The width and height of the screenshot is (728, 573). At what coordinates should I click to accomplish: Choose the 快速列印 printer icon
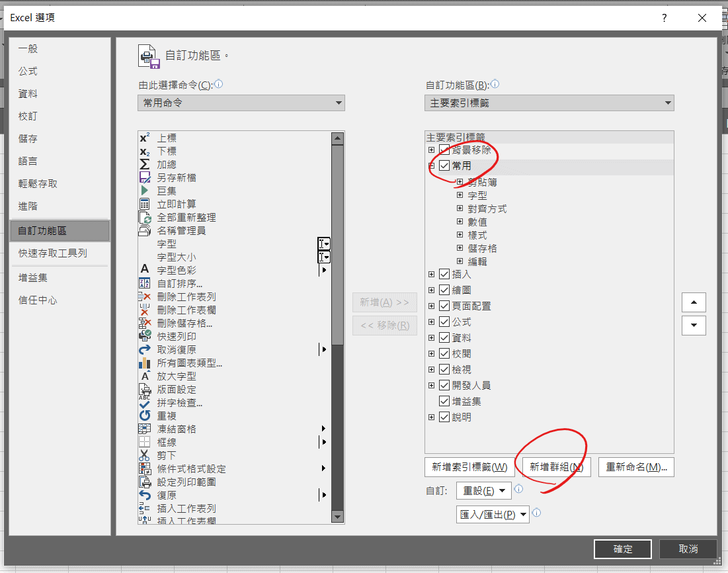click(144, 336)
